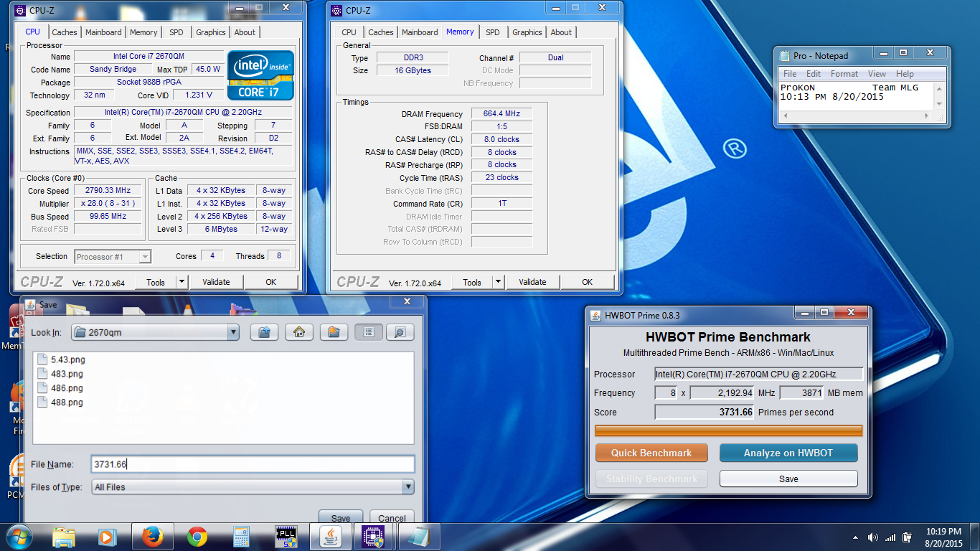Open Notepad Format menu
The height and width of the screenshot is (551, 980).
coord(844,74)
